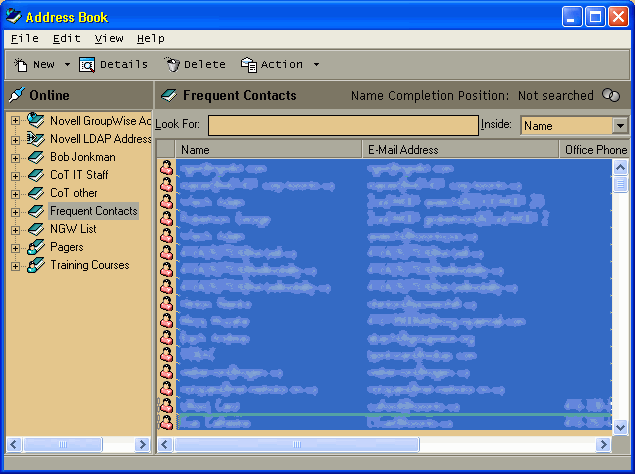Click contact list scroll left arrow

pos(165,444)
